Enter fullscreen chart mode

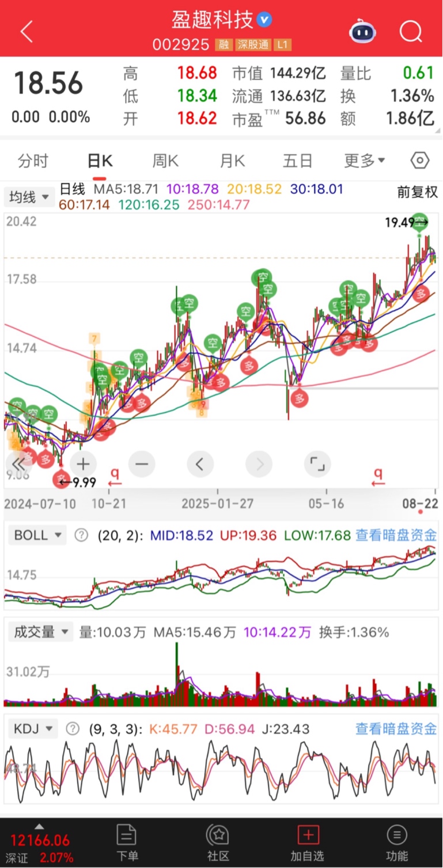click(x=317, y=464)
